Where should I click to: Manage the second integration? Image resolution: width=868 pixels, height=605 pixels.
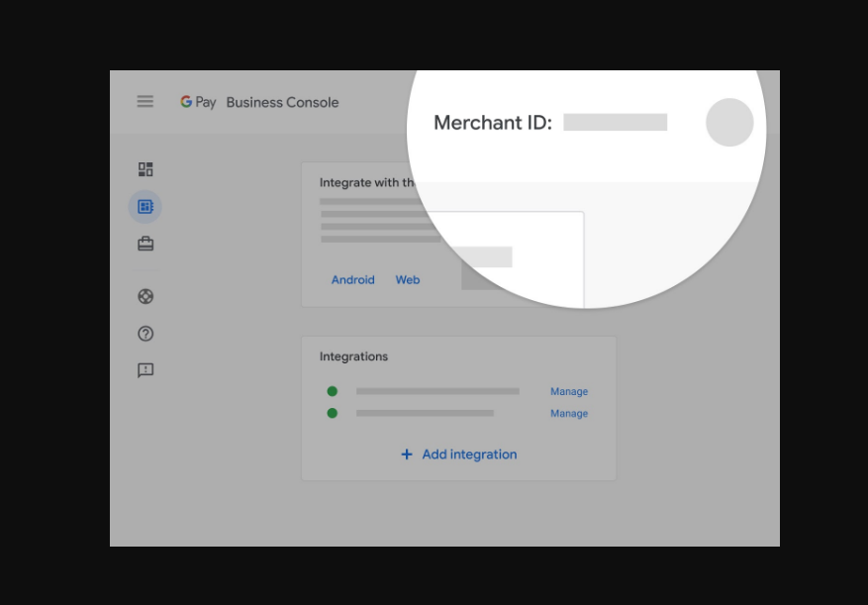point(569,414)
